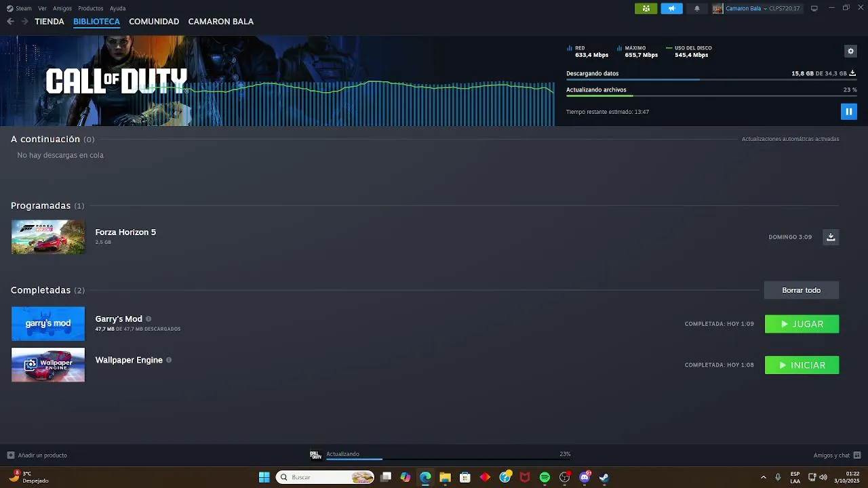868x488 pixels.
Task: Click the taskbar Buscar search box
Action: 326,477
